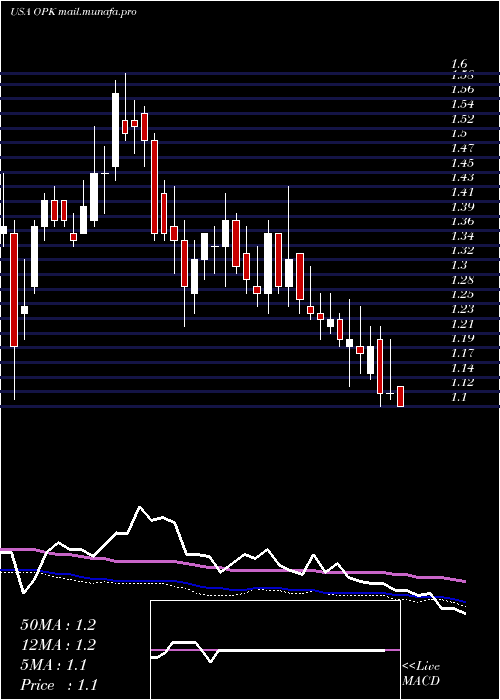This screenshot has width=500, height=700.
Task: Click the 1.1 price axis label
Action: point(459,397)
